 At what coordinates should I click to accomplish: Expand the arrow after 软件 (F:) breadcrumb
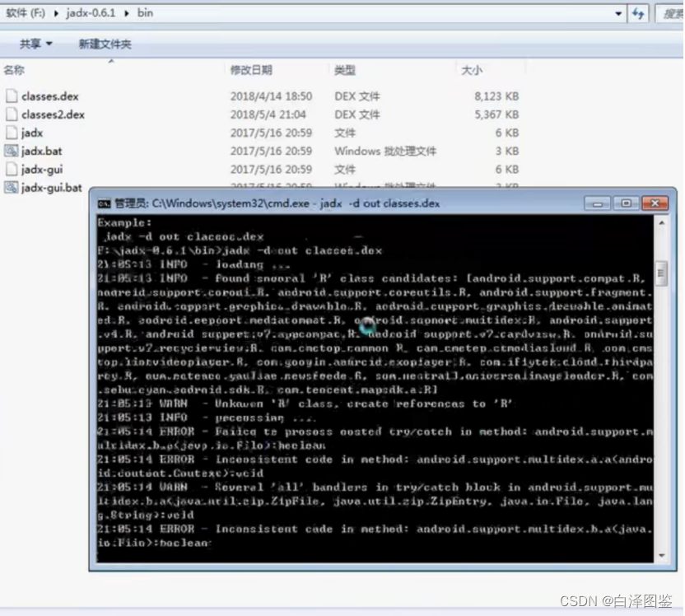pyautogui.click(x=56, y=13)
